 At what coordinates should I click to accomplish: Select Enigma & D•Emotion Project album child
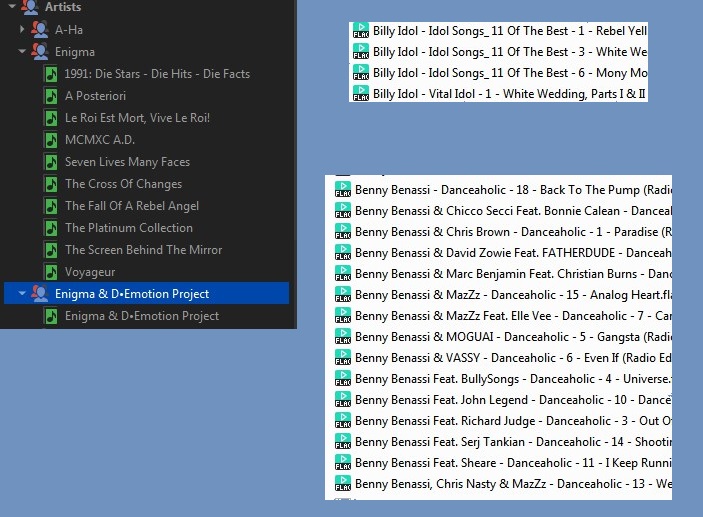pos(142,316)
